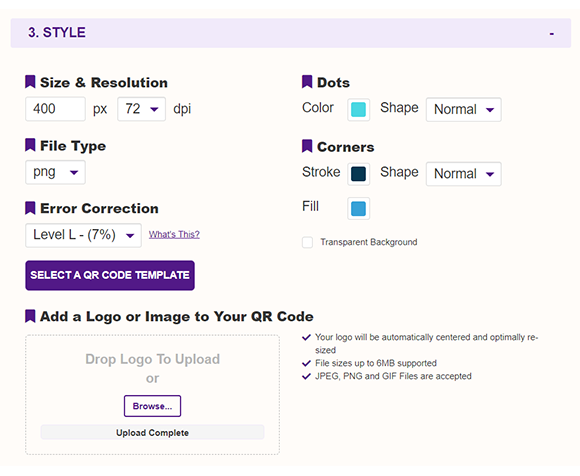
Task: Open the What's This? link
Action: tap(174, 234)
